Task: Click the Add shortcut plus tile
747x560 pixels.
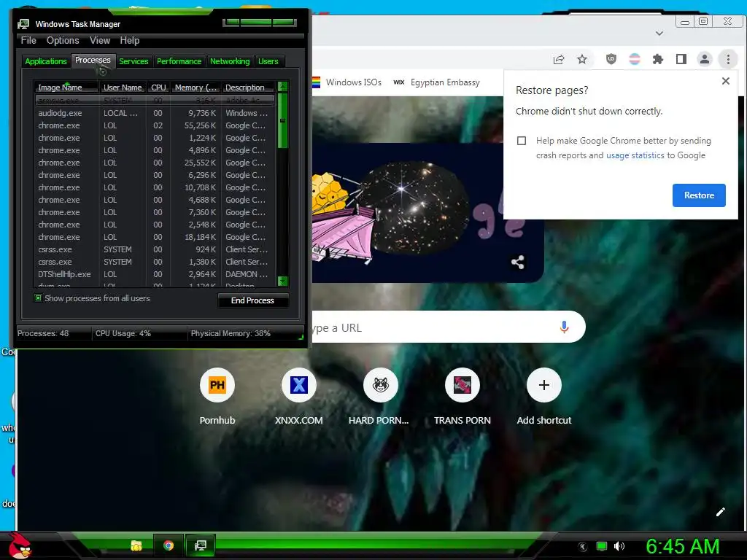Action: 544,385
